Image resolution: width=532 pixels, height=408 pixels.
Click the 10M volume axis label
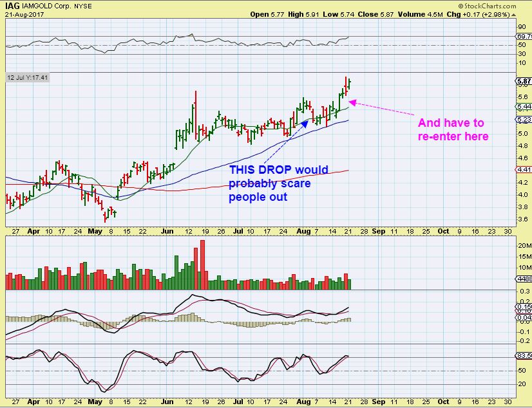click(x=524, y=267)
